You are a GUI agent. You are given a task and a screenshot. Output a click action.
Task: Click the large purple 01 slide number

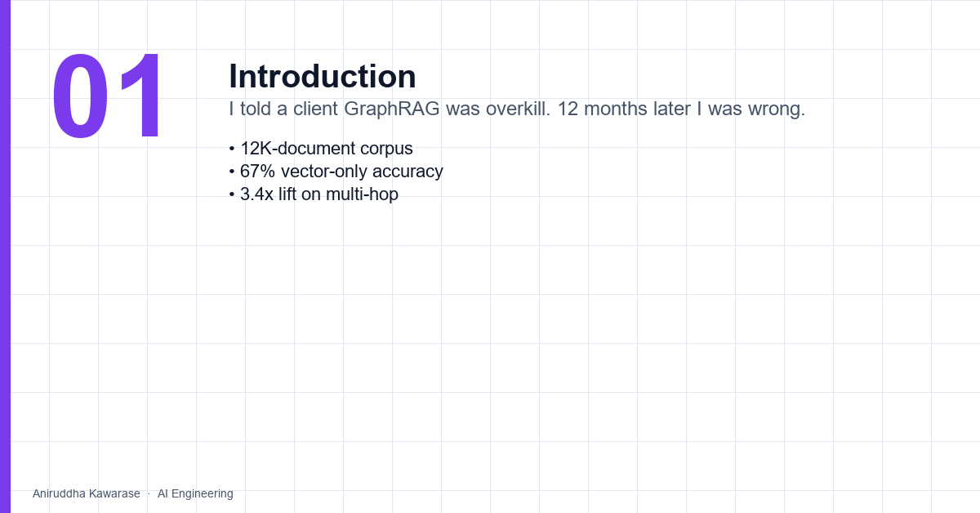click(x=109, y=98)
